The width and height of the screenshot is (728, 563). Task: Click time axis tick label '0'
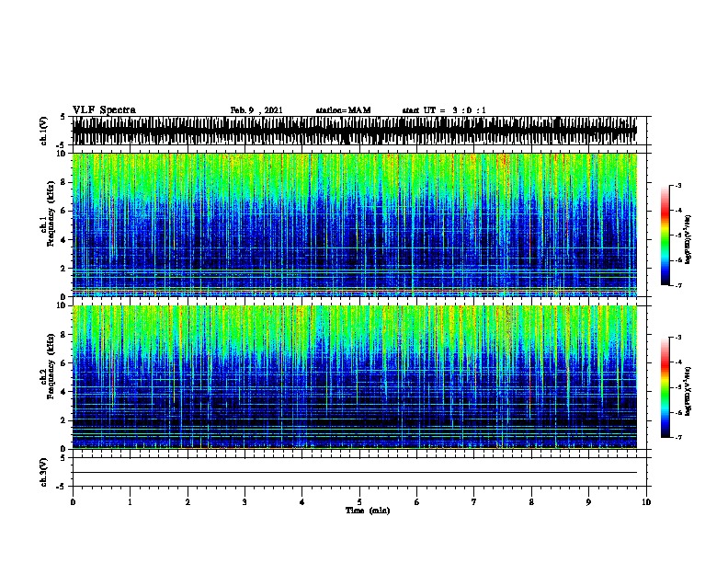tap(73, 502)
